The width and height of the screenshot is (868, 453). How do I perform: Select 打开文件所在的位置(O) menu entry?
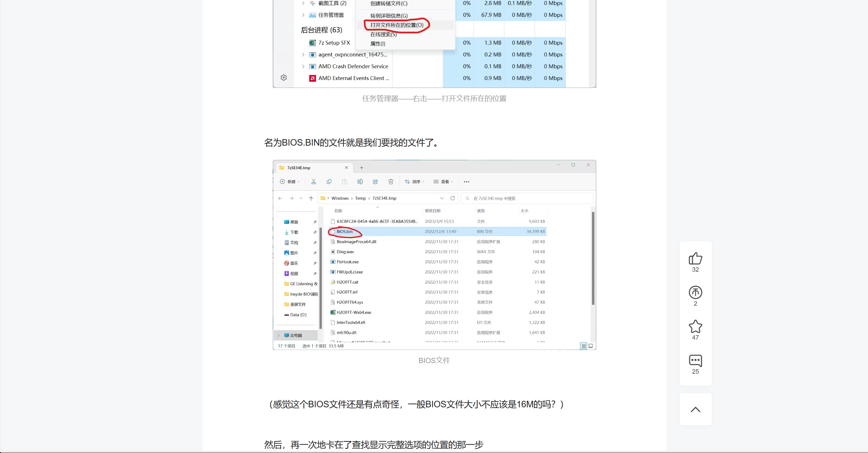pos(396,25)
